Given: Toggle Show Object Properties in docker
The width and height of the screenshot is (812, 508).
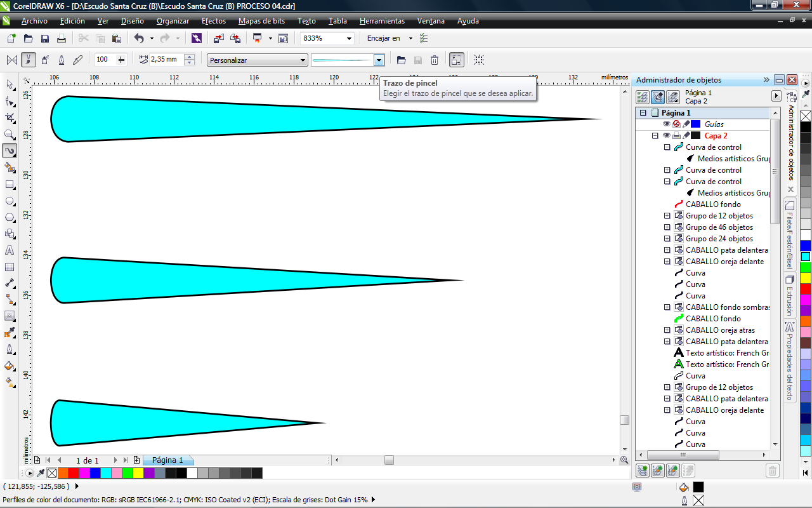Looking at the screenshot, I should click(643, 97).
